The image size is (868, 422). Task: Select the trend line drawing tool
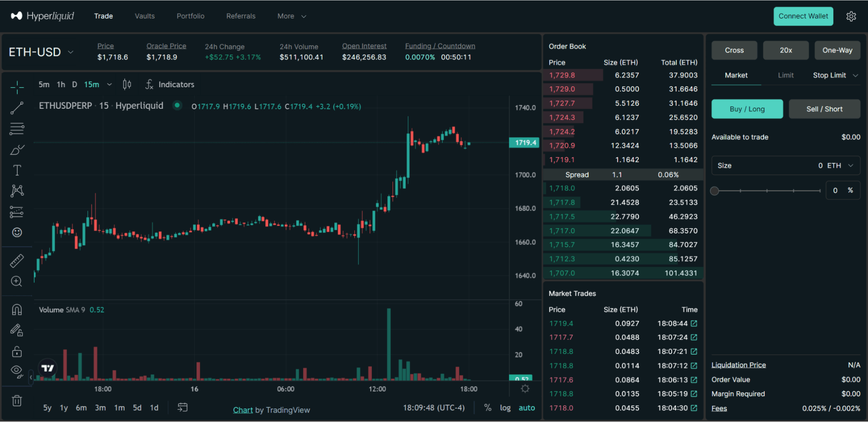17,108
